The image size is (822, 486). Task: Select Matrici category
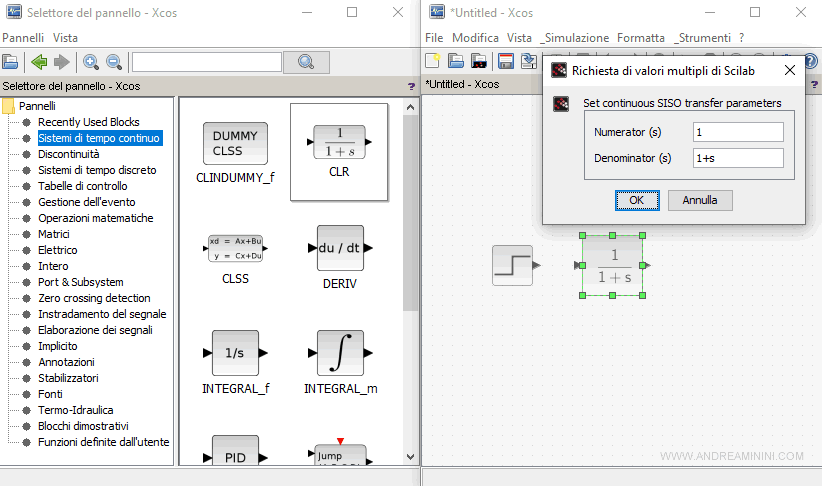53,234
